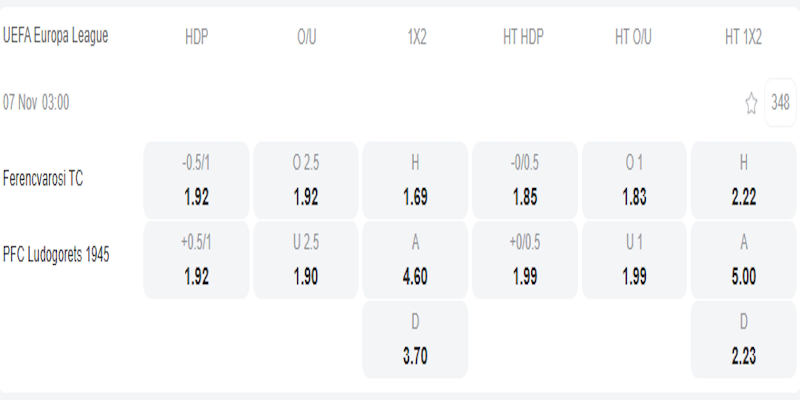The width and height of the screenshot is (800, 400).
Task: Open the PFC Ludogorets 1945 team name
Action: [56, 254]
